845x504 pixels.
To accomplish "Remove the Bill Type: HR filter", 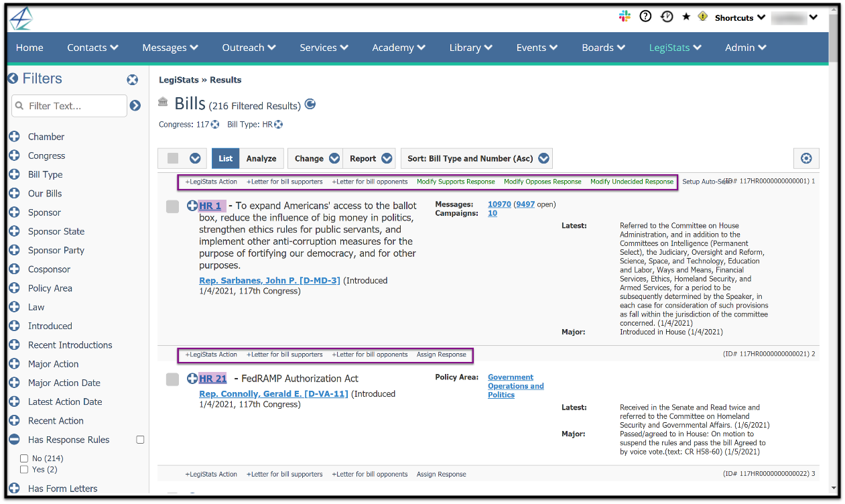I will pyautogui.click(x=279, y=125).
